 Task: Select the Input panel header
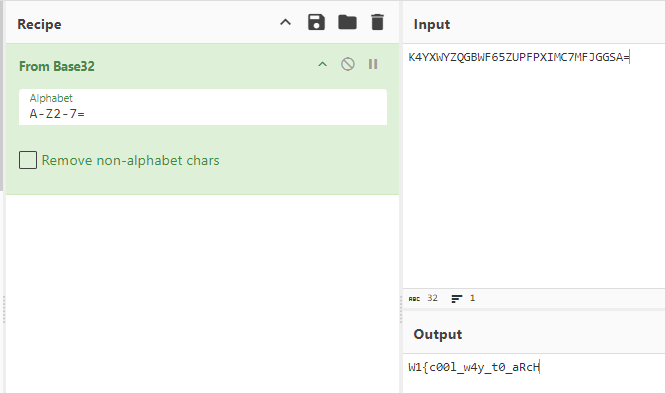point(432,24)
